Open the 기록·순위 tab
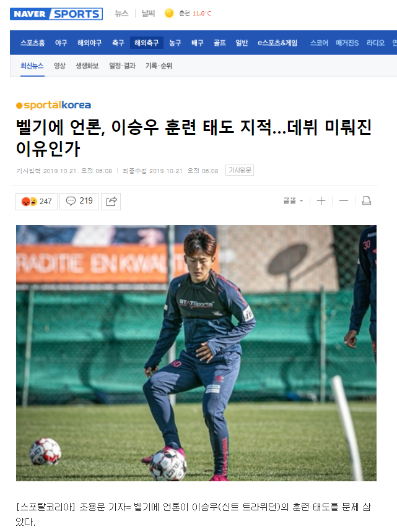The image size is (397, 532). coord(159,66)
